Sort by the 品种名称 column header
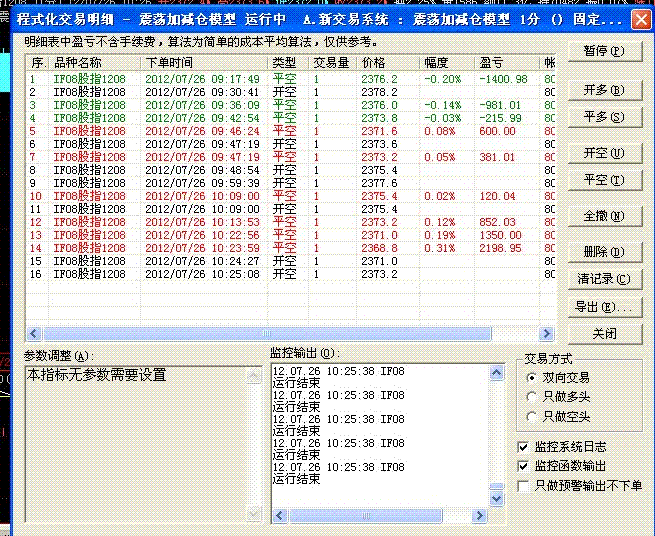655x536 pixels. click(95, 63)
